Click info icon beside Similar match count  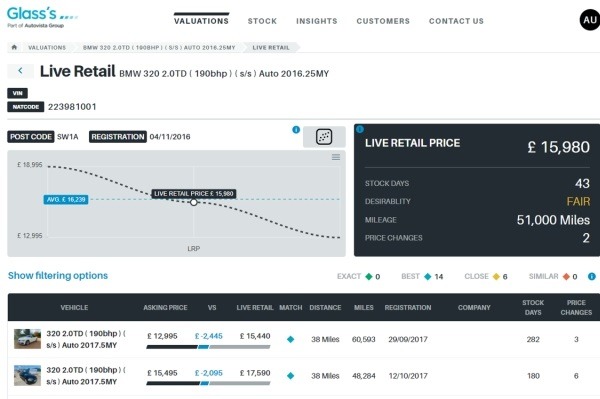coord(592,276)
